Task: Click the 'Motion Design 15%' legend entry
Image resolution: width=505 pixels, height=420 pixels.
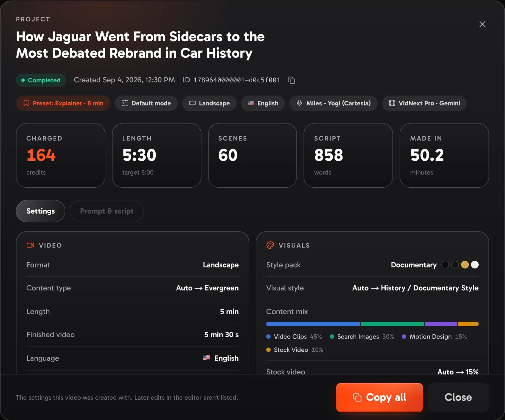Action: [434, 337]
